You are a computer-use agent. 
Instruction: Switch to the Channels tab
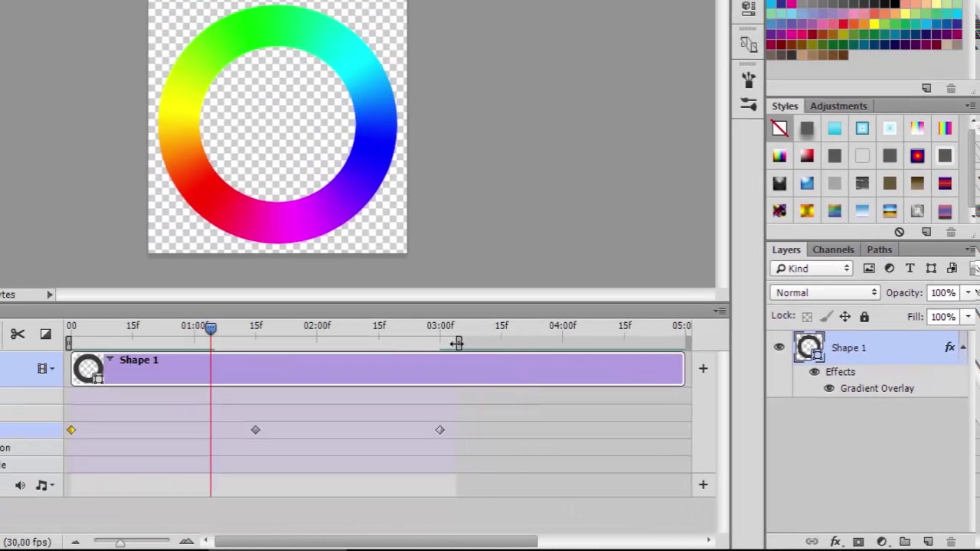[x=833, y=249]
